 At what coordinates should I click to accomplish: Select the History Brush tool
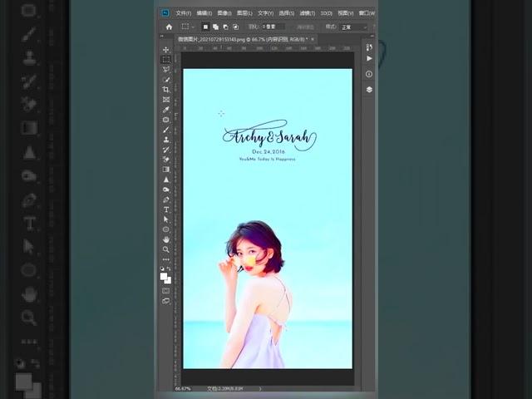pos(166,150)
